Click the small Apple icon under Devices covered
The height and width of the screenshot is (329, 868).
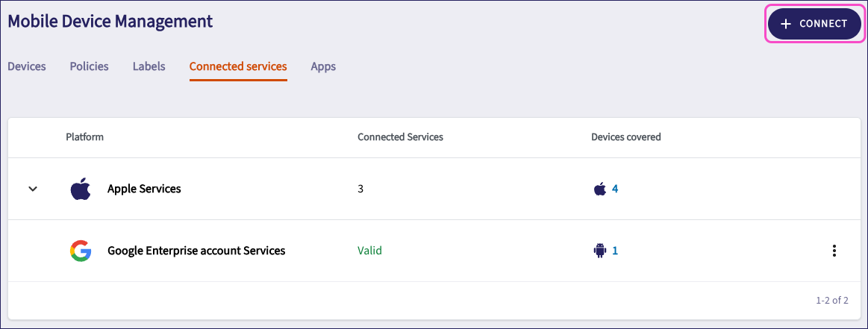tap(599, 189)
